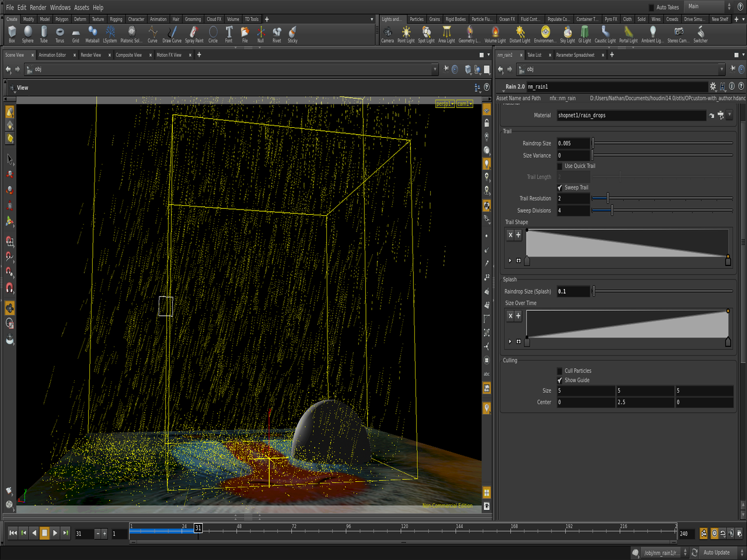
Task: Open the persp1 viewport dropdown
Action: 445,104
